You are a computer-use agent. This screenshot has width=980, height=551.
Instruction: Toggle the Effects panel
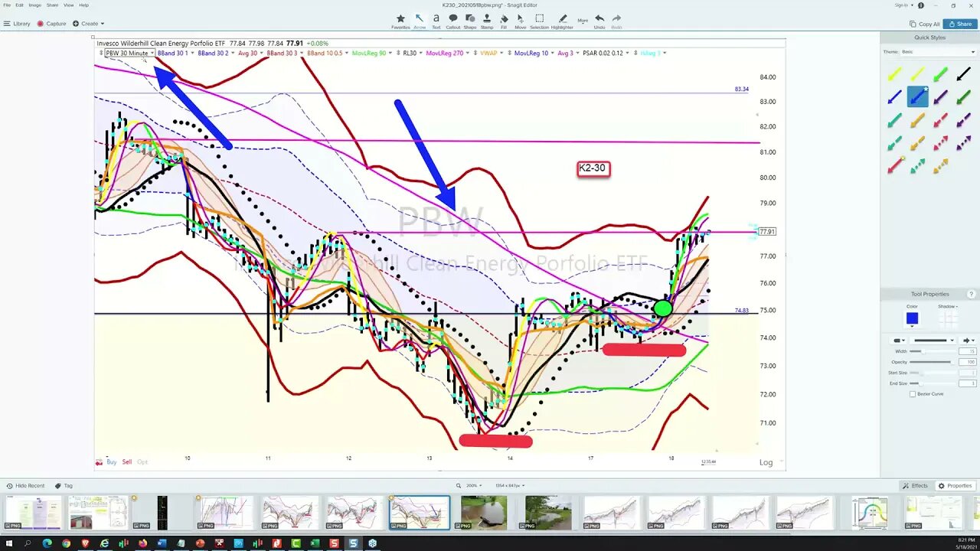pos(915,485)
